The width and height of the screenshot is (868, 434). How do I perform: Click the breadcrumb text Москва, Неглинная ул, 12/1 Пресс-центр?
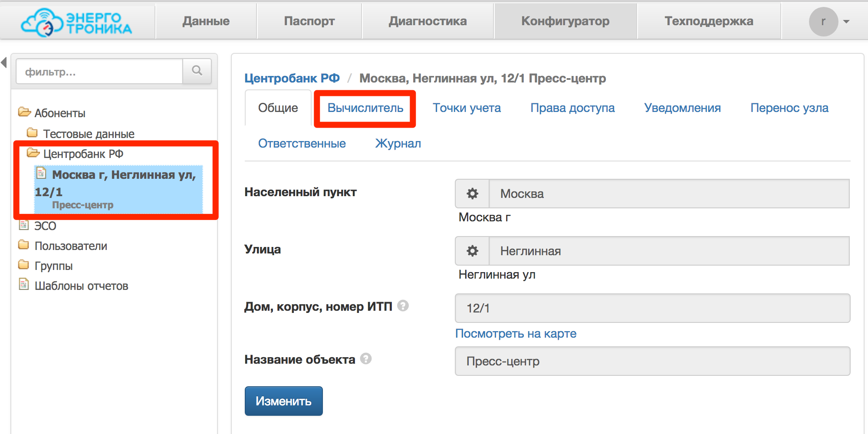tap(483, 78)
